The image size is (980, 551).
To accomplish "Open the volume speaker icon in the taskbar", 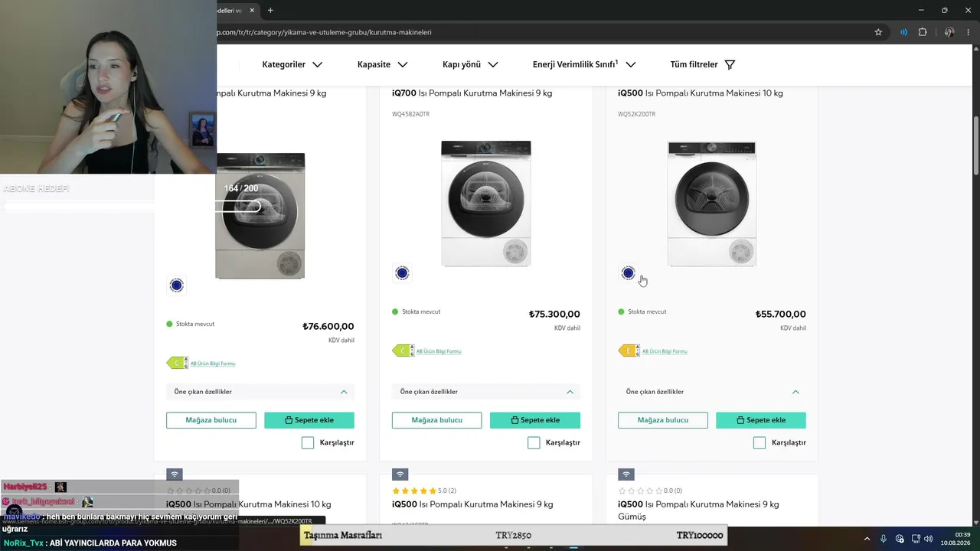I will (x=929, y=539).
